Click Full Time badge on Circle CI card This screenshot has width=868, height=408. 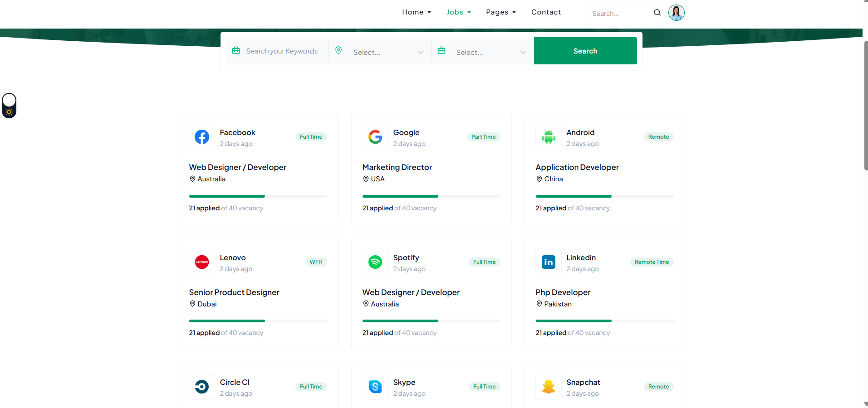coord(311,387)
